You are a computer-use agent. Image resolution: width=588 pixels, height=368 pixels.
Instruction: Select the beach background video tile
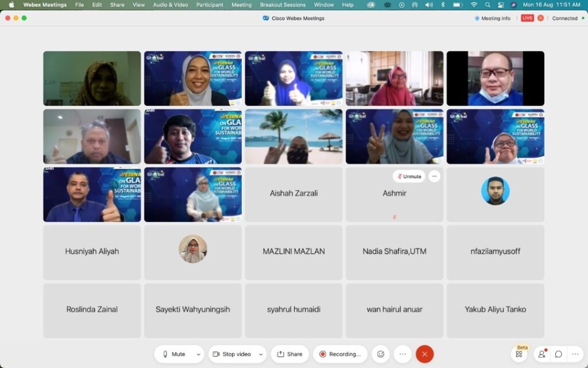point(293,136)
